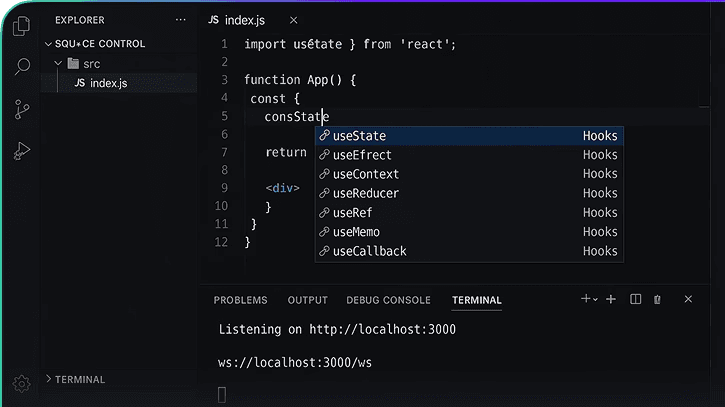Image resolution: width=725 pixels, height=407 pixels.
Task: Open the Run and Debug view
Action: click(22, 150)
